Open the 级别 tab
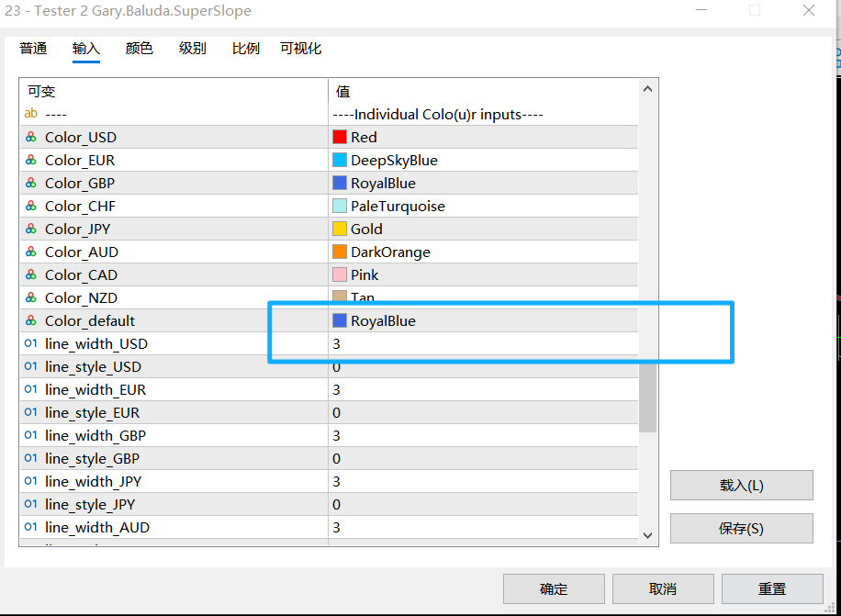 pyautogui.click(x=192, y=49)
